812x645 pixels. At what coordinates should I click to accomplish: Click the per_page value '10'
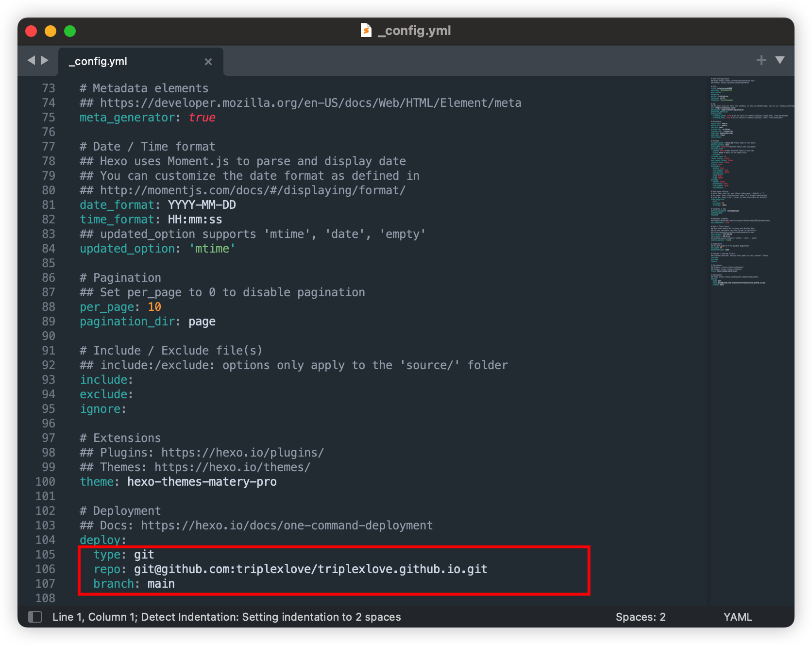point(154,307)
